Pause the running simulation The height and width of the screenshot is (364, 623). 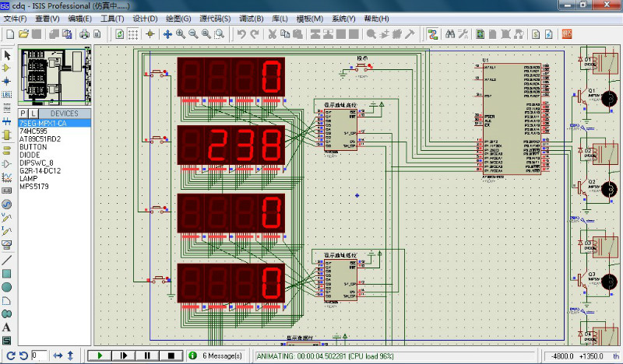click(147, 355)
